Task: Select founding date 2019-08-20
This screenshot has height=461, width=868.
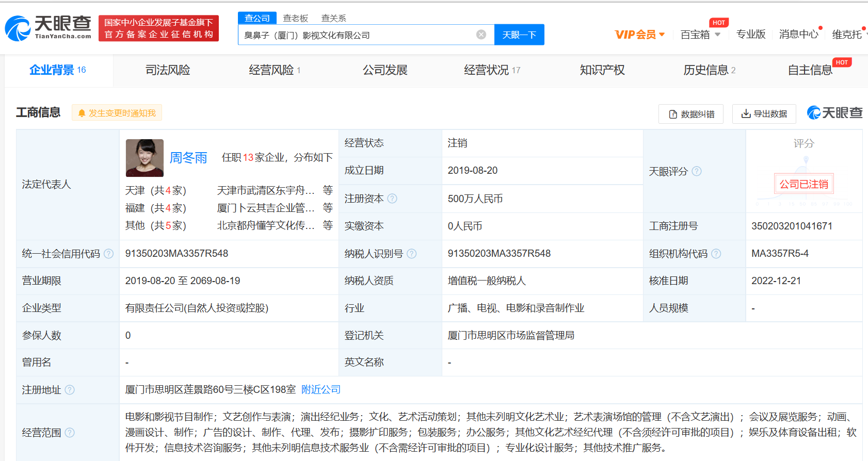Action: tap(473, 171)
